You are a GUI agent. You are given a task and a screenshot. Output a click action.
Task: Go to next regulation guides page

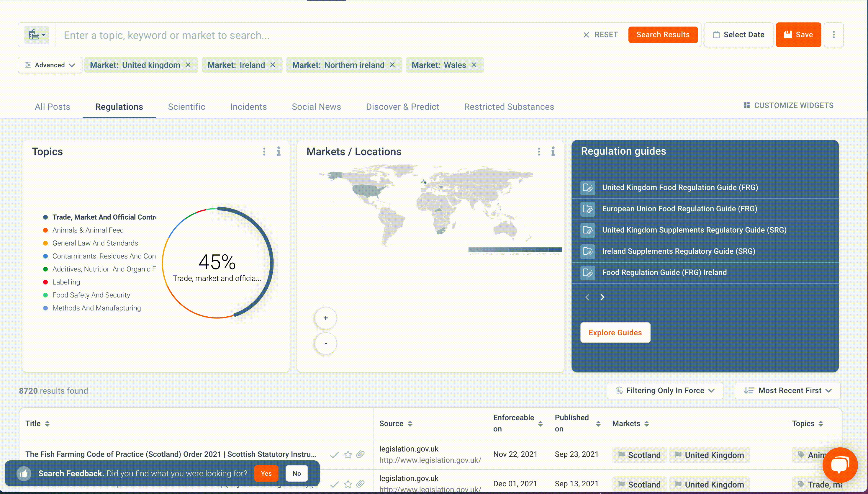pos(602,297)
